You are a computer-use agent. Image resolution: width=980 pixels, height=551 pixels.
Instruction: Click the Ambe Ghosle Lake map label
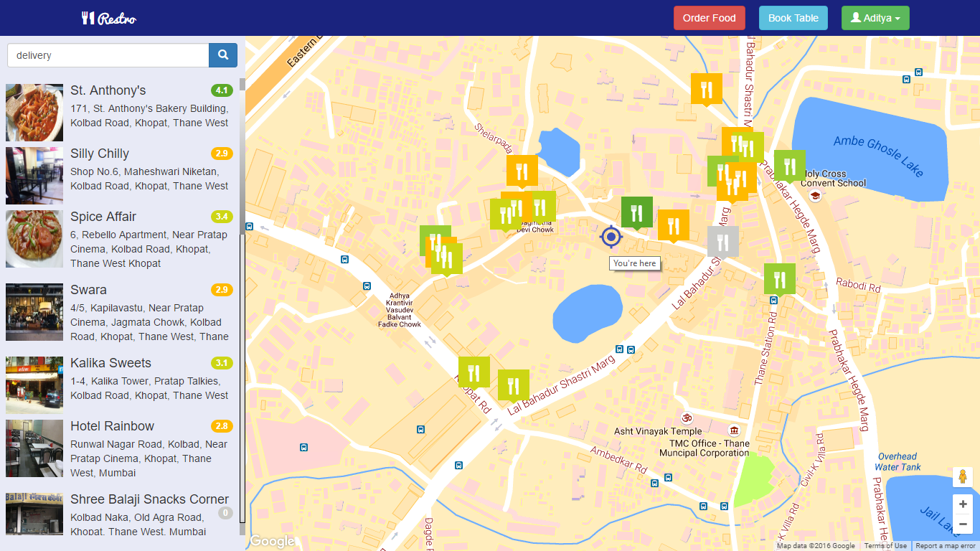pyautogui.click(x=879, y=156)
